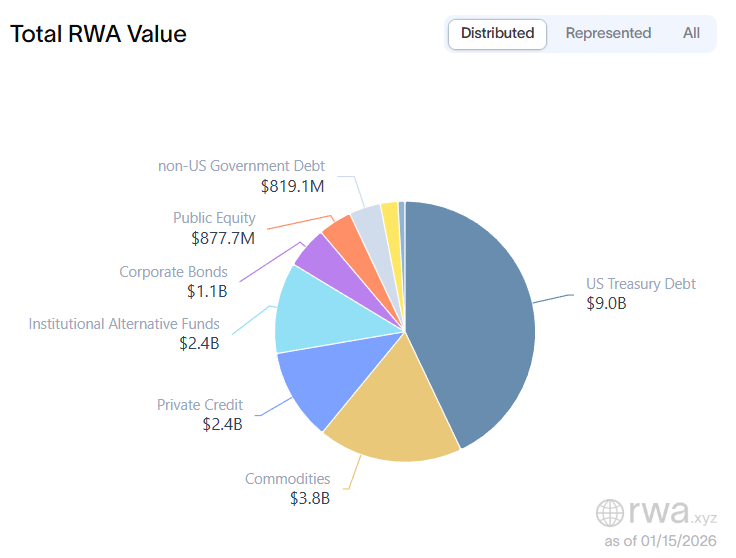Screen dimensions: 736x558
Task: Show All RWA values
Action: click(x=691, y=33)
